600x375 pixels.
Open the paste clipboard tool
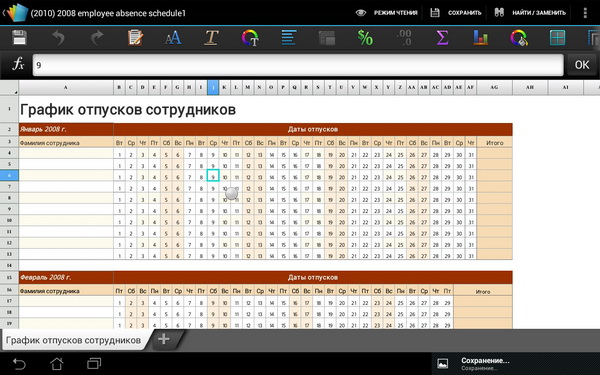(135, 38)
